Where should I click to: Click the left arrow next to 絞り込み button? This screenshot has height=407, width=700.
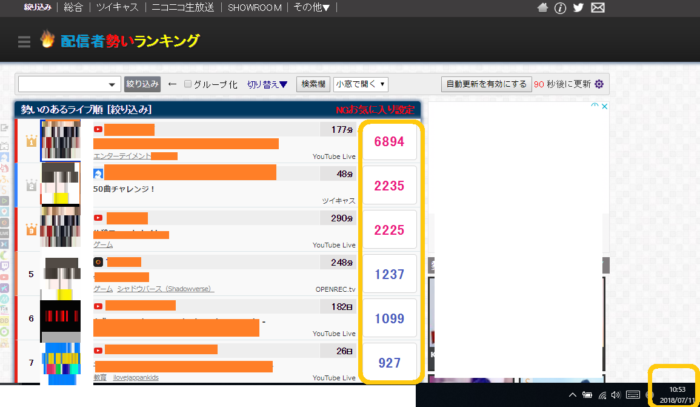[x=172, y=84]
